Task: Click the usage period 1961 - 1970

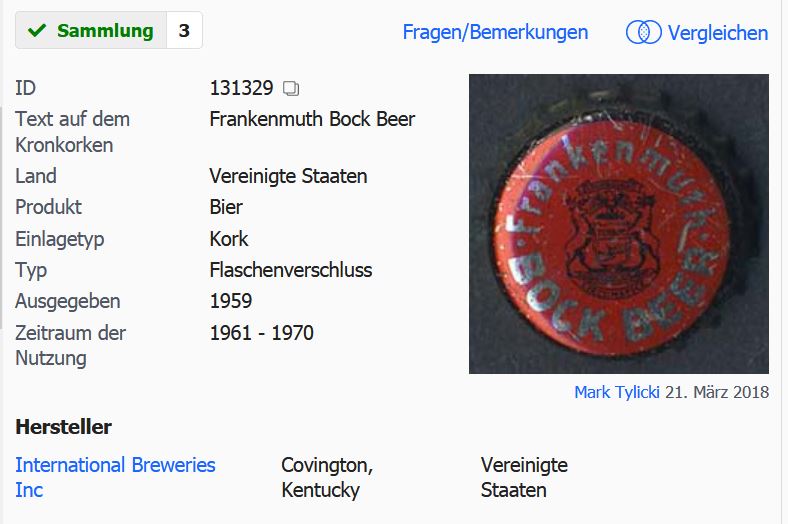Action: pyautogui.click(x=262, y=333)
